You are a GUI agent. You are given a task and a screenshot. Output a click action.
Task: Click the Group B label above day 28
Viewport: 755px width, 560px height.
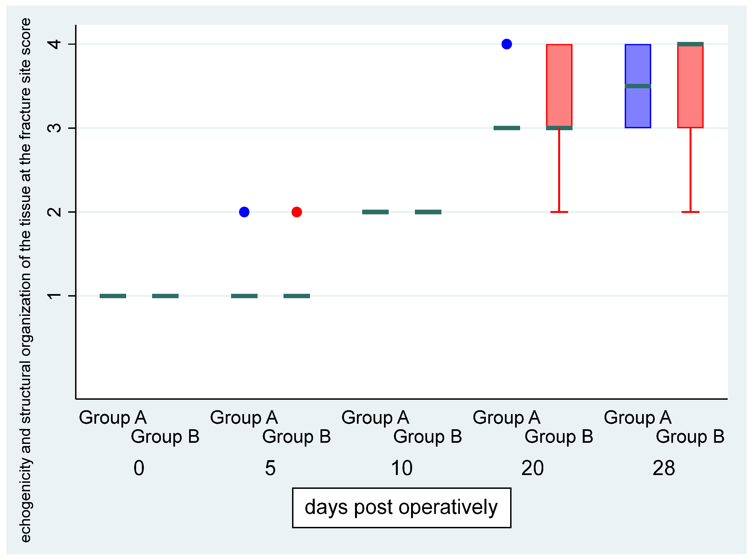pos(690,437)
